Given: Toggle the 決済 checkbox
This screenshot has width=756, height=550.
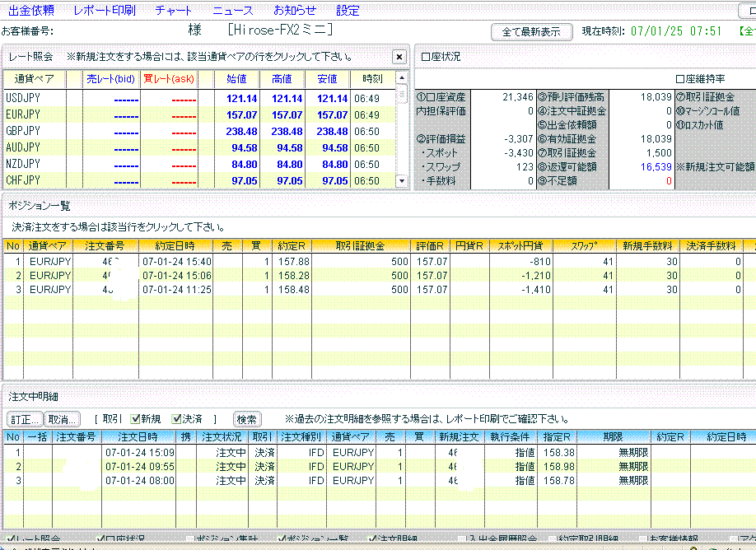Looking at the screenshot, I should tap(177, 419).
